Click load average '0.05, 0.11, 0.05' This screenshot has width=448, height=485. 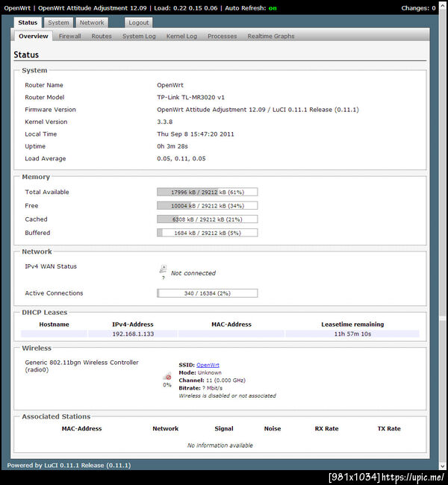coord(181,159)
